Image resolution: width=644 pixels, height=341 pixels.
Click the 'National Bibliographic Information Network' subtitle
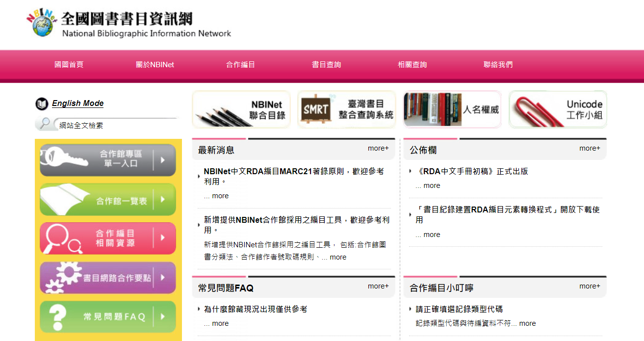tap(147, 34)
